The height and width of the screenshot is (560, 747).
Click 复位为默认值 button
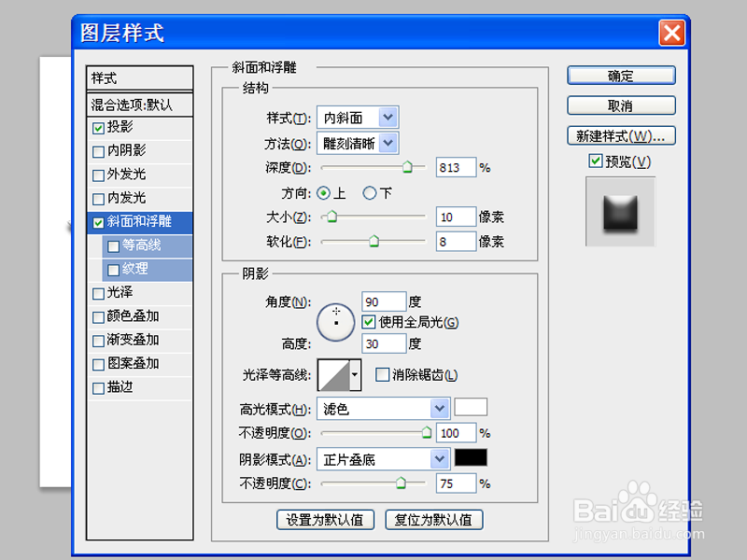coord(434,520)
